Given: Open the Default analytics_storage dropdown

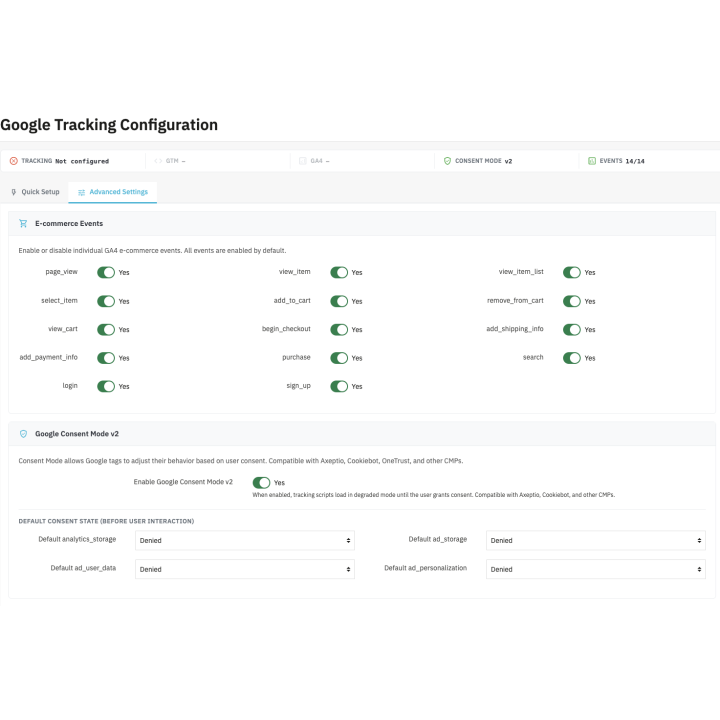Looking at the screenshot, I should pos(245,540).
